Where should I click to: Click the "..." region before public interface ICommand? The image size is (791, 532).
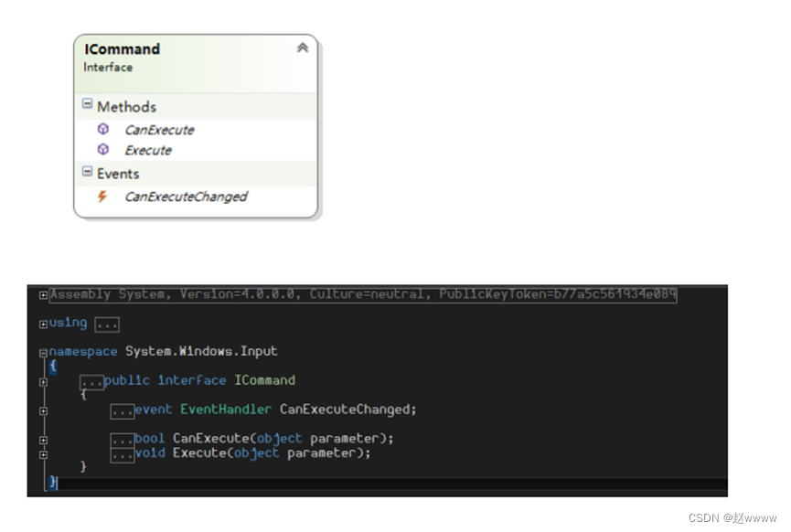[x=91, y=378]
